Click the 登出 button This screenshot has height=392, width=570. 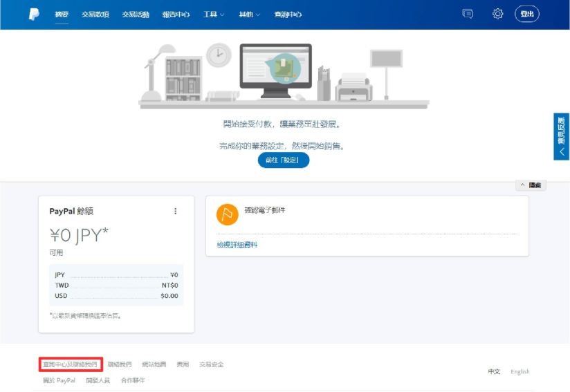(x=527, y=14)
